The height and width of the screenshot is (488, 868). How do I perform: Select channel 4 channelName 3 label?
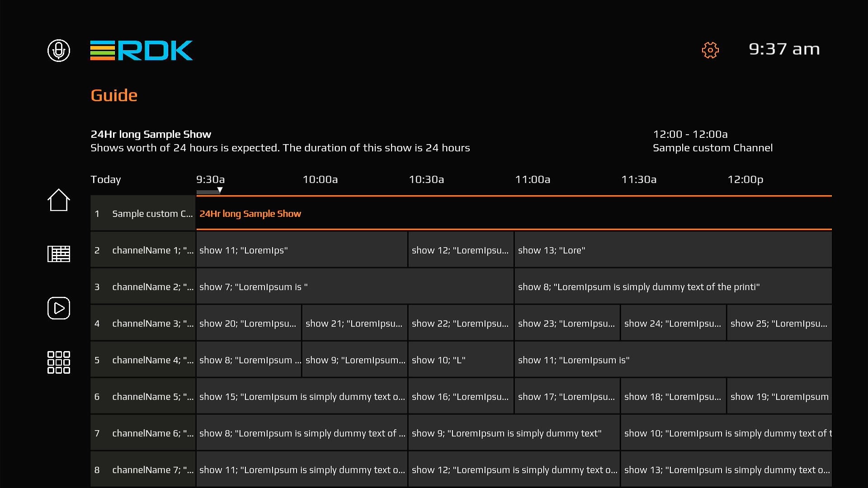pyautogui.click(x=143, y=323)
